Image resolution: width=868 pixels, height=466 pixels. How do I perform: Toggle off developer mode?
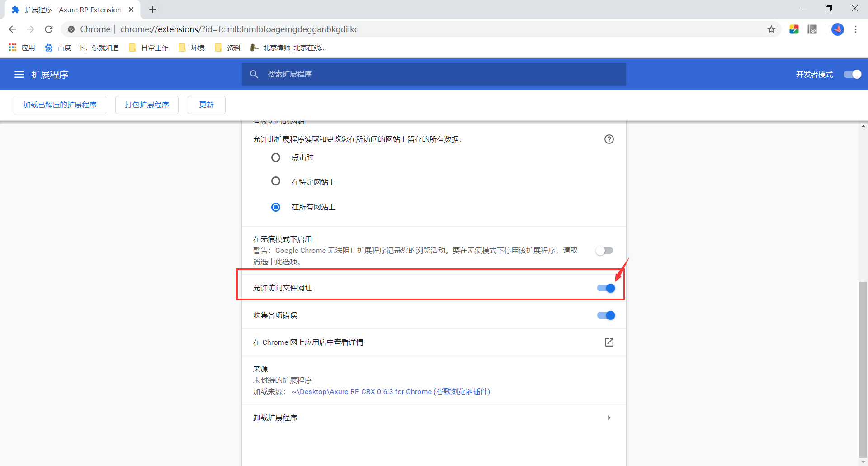[x=852, y=74]
